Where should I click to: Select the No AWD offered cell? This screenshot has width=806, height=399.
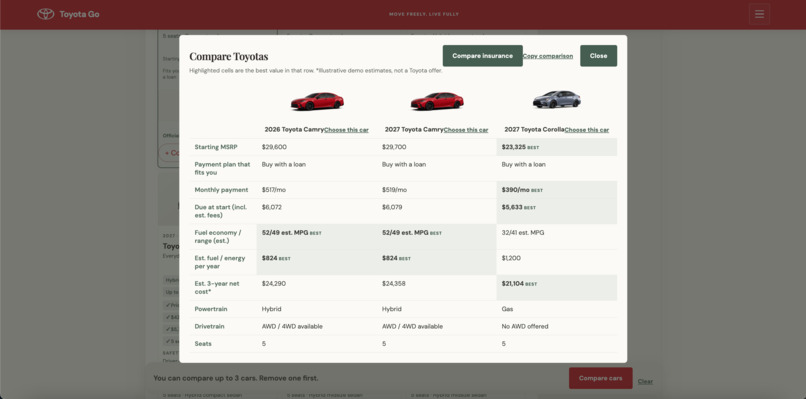(557, 327)
